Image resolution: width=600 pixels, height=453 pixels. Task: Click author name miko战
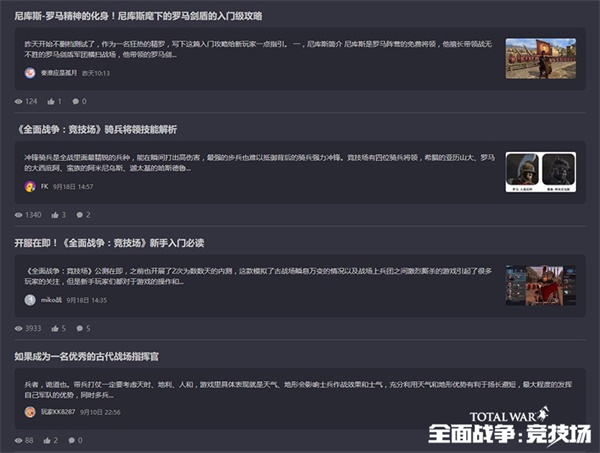[51, 300]
